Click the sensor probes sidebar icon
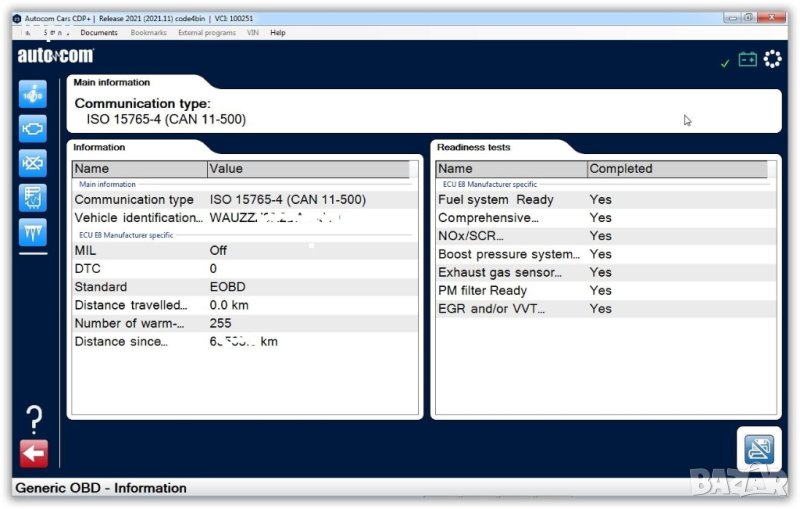 point(33,232)
